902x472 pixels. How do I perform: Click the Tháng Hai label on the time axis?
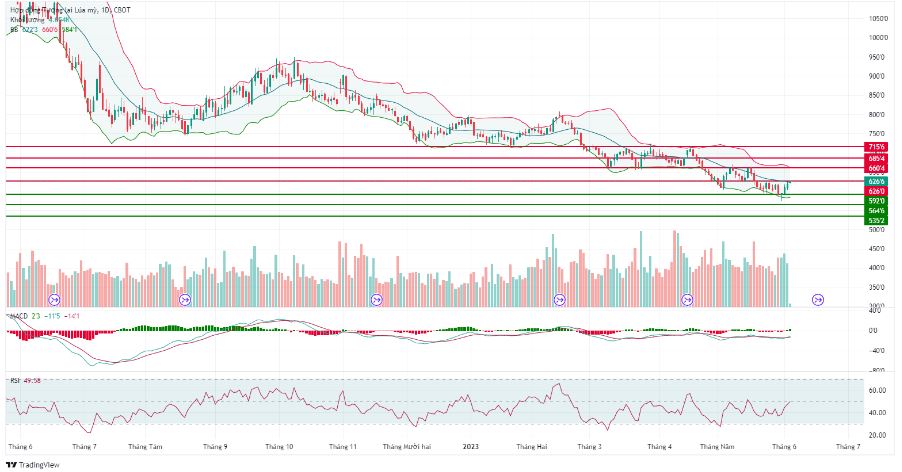(532, 447)
